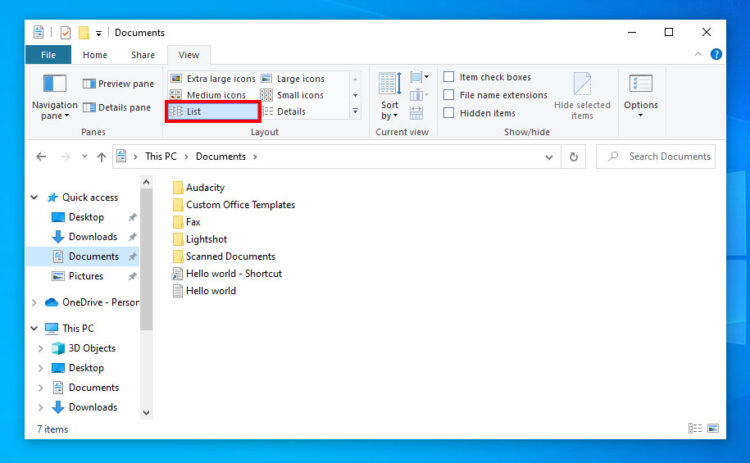This screenshot has width=750, height=463.
Task: Select Downloads in Quick access
Action: click(92, 237)
